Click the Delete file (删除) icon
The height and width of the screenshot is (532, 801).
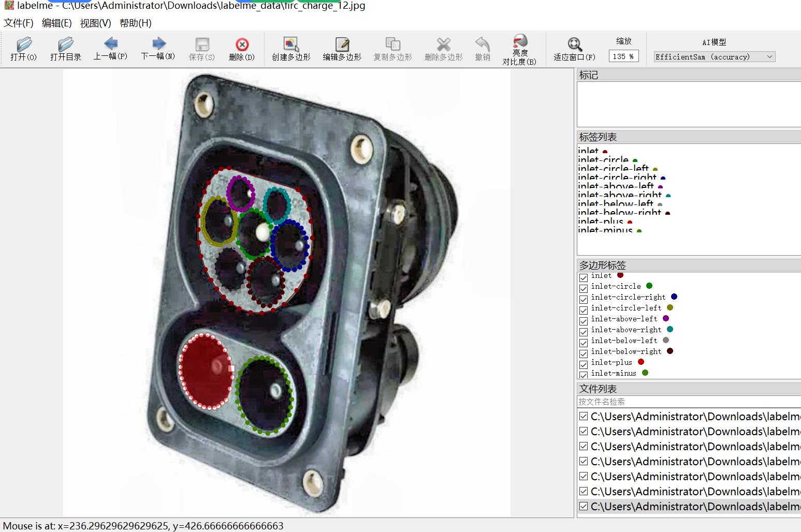coord(242,49)
